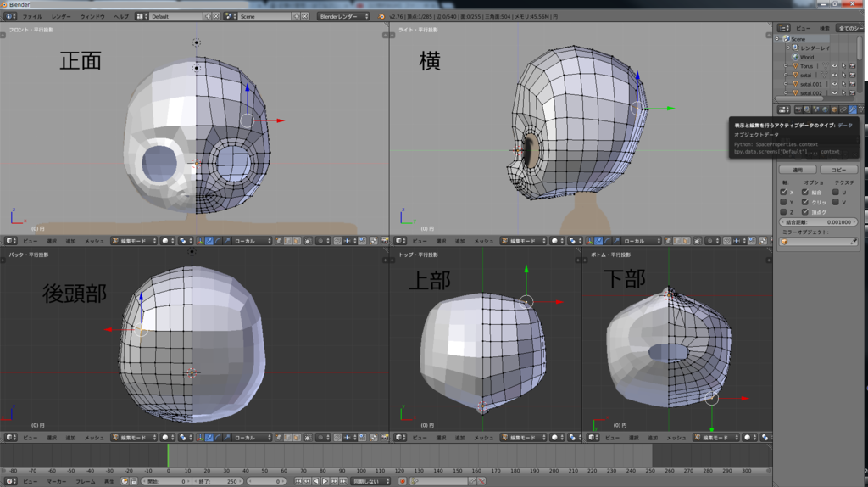
Task: Open properties editor type selector
Action: 784,109
